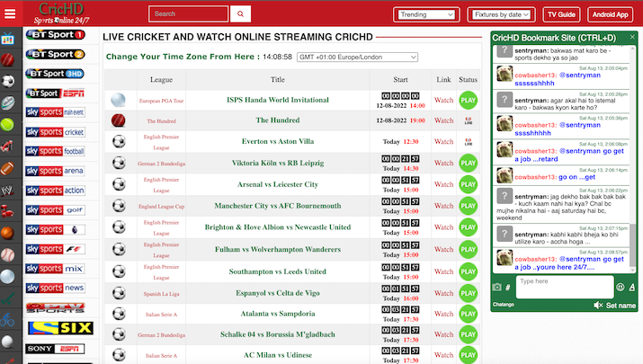Image resolution: width=643 pixels, height=364 pixels.
Task: Select the basketball sidebar icon
Action: pyautogui.click(x=7, y=234)
